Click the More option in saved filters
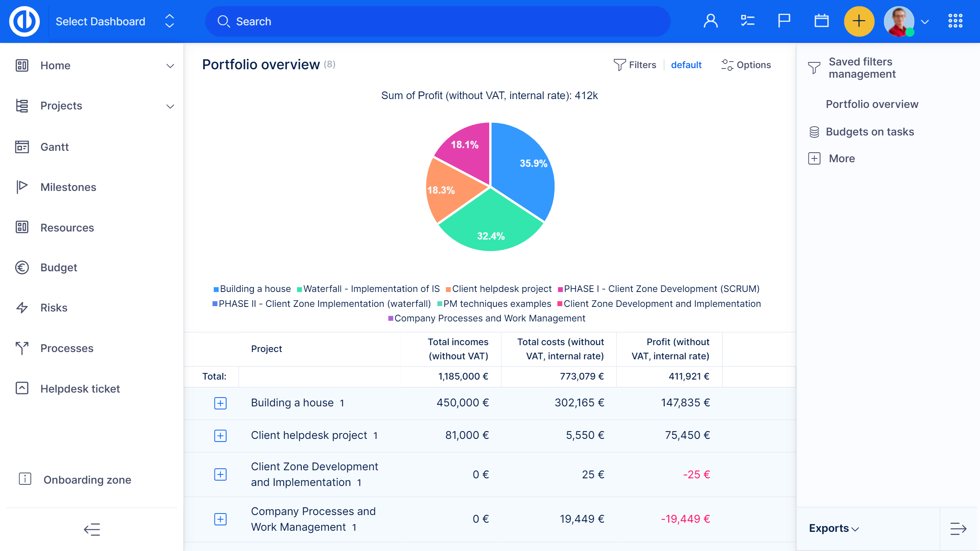Viewport: 980px width, 551px height. point(842,158)
